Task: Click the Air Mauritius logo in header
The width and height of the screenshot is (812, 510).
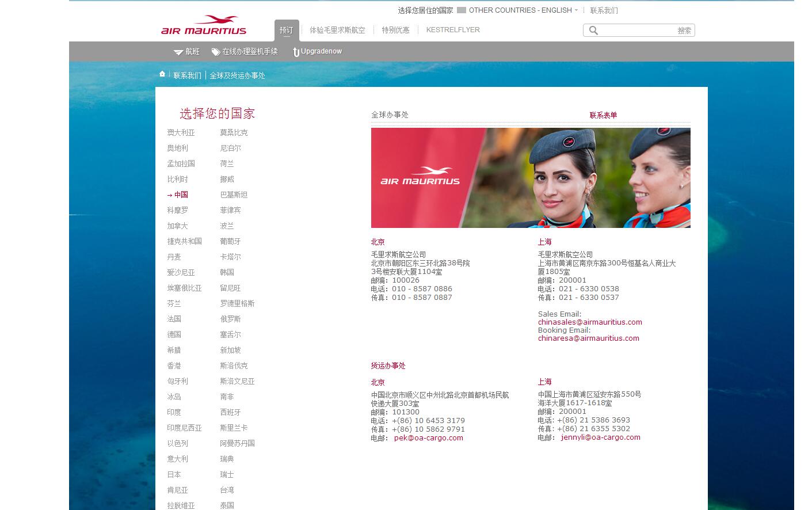Action: (204, 25)
